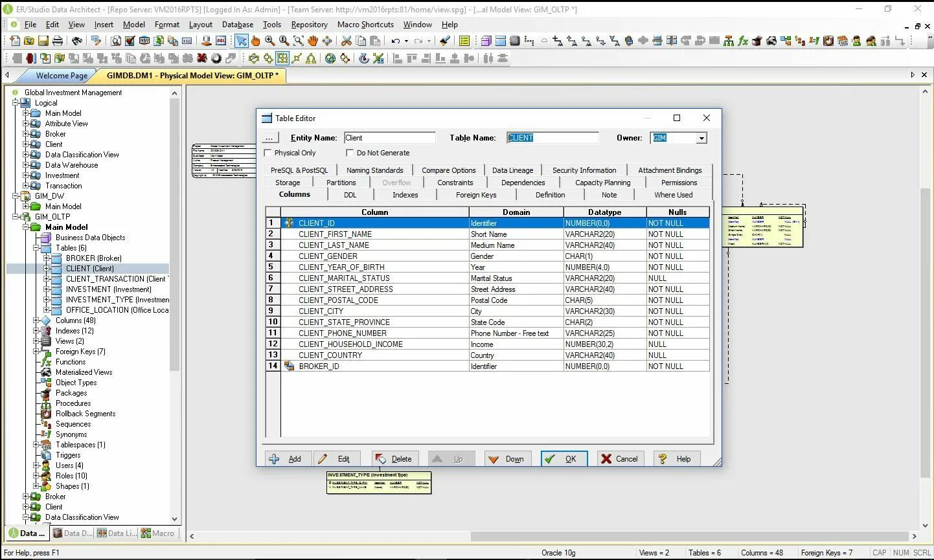Click the diagram horizontal scrollbar thumb
934x560 pixels.
(x=689, y=536)
